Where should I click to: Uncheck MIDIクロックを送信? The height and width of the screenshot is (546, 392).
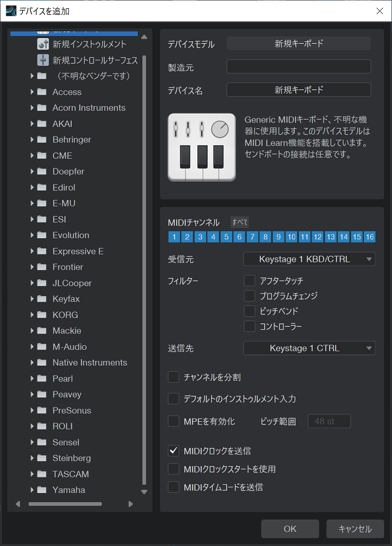tap(173, 451)
